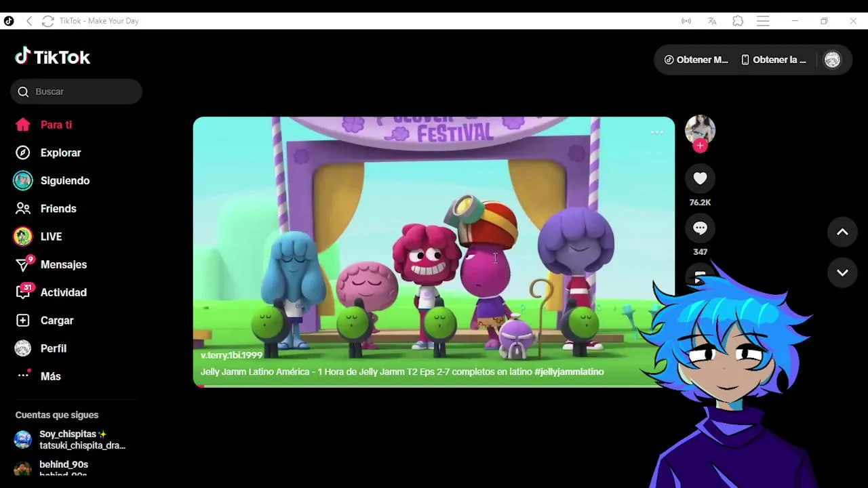Screen dimensions: 868x488
Task: Open the browser hamburger menu
Action: (x=763, y=21)
